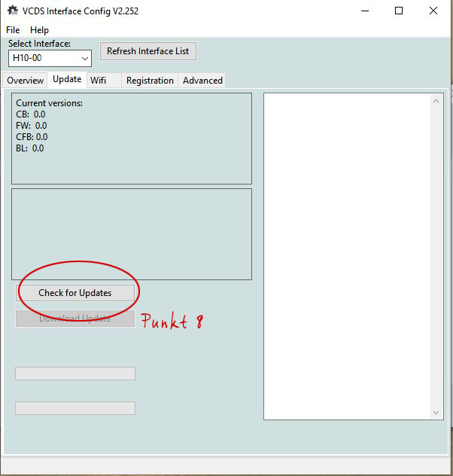Click Check for Updates button
The height and width of the screenshot is (476, 453).
[75, 293]
